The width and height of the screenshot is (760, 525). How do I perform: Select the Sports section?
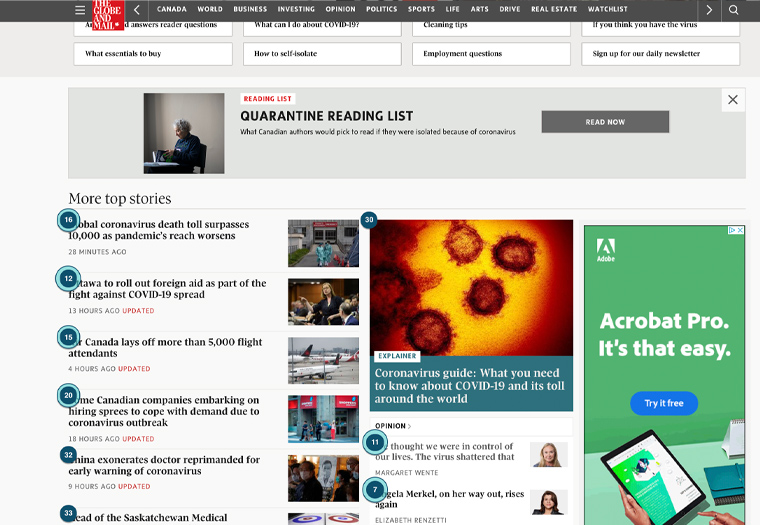point(421,9)
